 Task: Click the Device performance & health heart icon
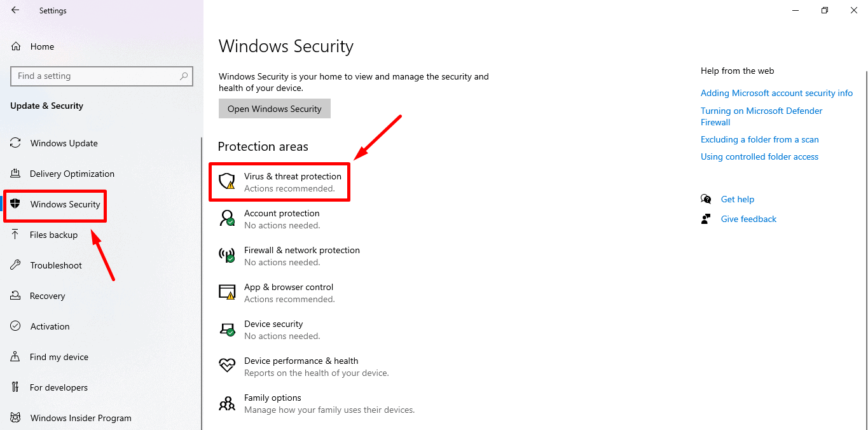pyautogui.click(x=227, y=366)
